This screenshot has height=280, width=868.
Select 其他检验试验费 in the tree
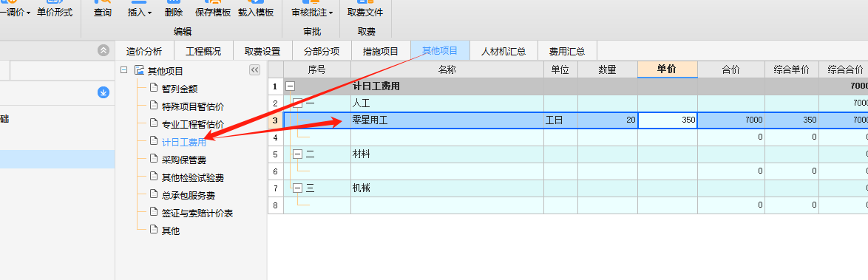193,177
